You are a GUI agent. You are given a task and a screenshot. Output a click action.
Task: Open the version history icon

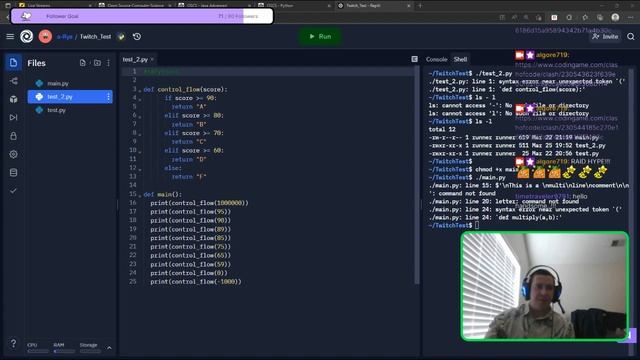137,37
